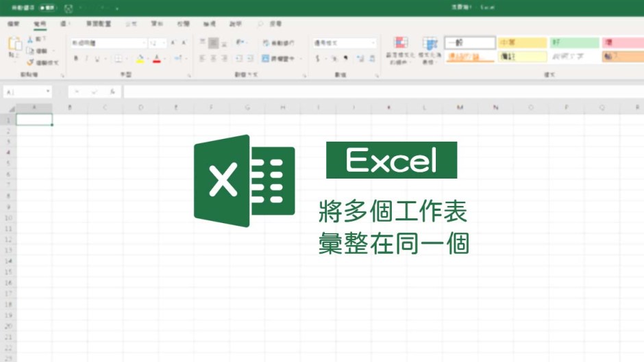Click the Paste clipboard icon

(14, 47)
